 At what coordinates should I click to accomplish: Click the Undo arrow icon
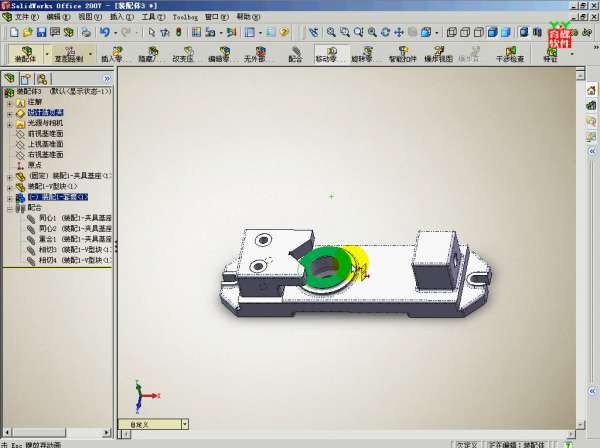104,32
